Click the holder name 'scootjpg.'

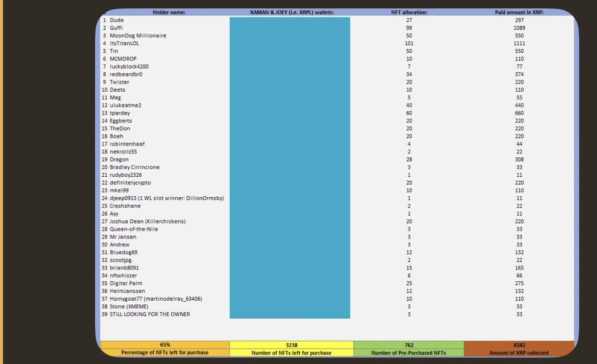[121, 260]
